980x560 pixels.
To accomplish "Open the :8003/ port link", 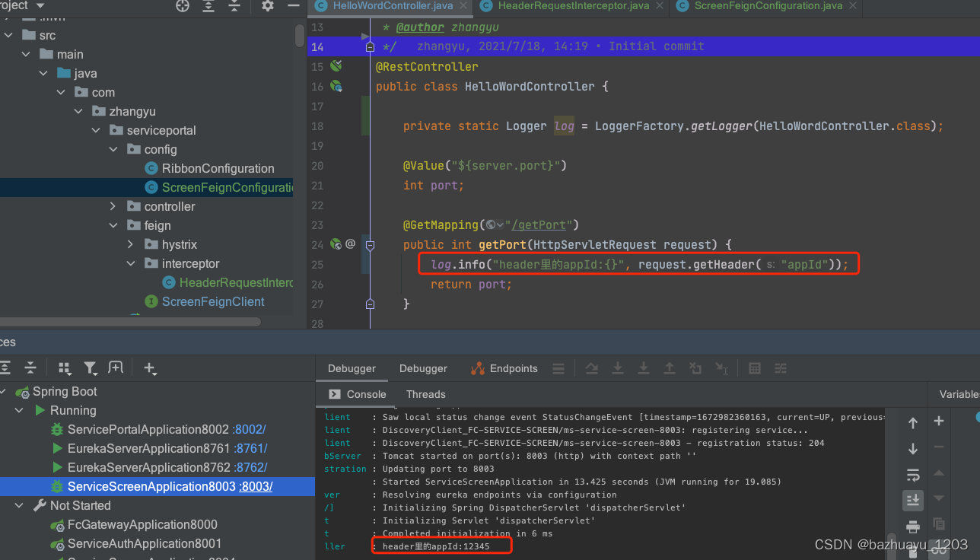I will click(x=256, y=486).
